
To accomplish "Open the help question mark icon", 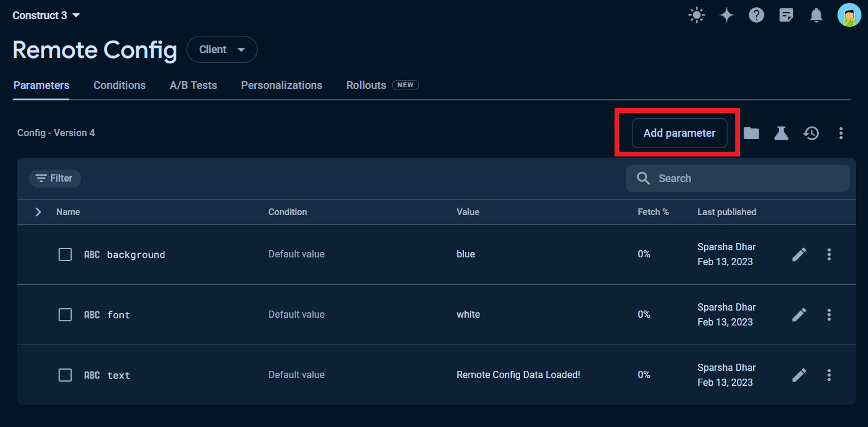I will point(756,16).
